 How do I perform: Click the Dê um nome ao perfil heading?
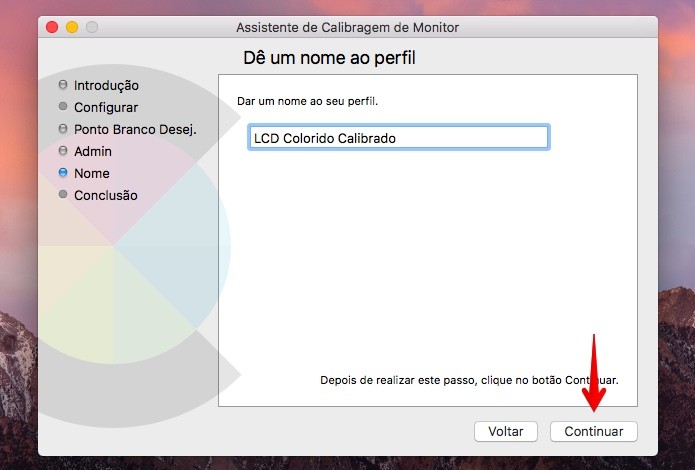click(329, 58)
